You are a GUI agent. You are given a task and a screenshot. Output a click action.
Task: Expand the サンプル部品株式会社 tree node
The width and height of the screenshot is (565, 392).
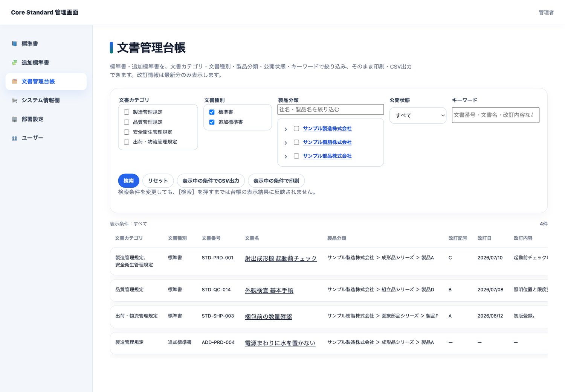click(286, 156)
